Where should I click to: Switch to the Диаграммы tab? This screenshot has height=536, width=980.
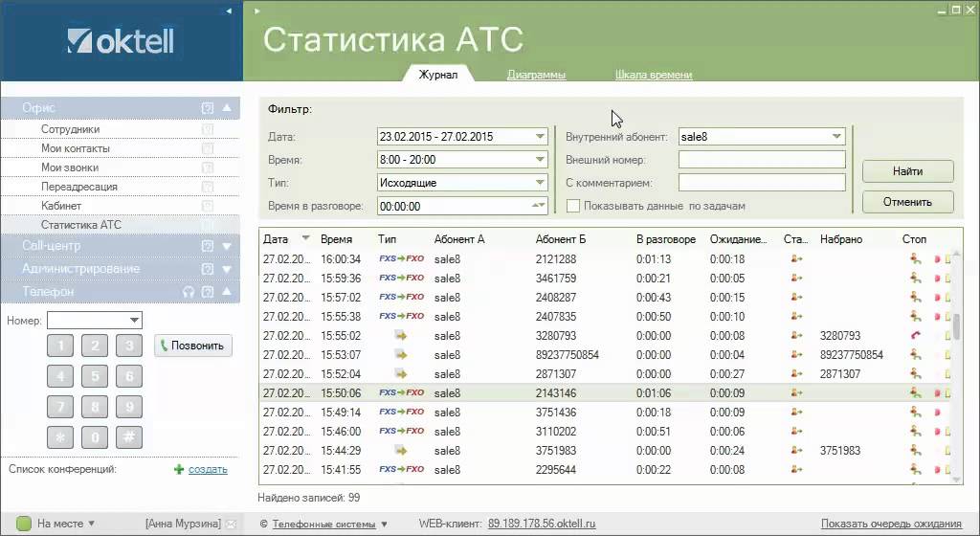(536, 75)
